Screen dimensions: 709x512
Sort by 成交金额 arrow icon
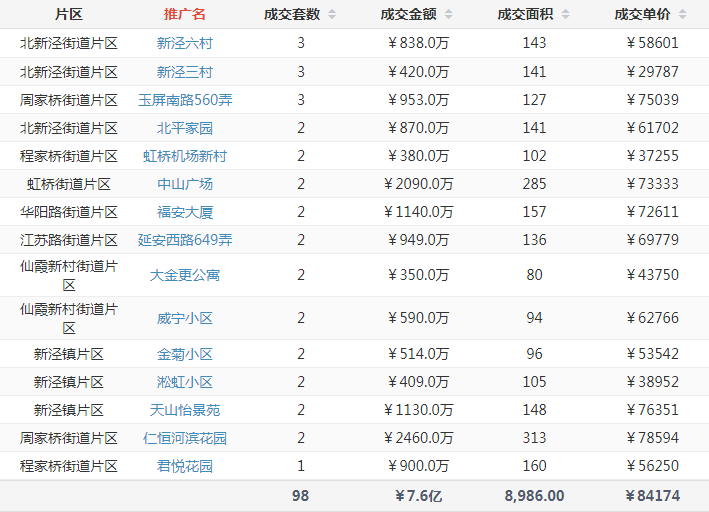449,14
